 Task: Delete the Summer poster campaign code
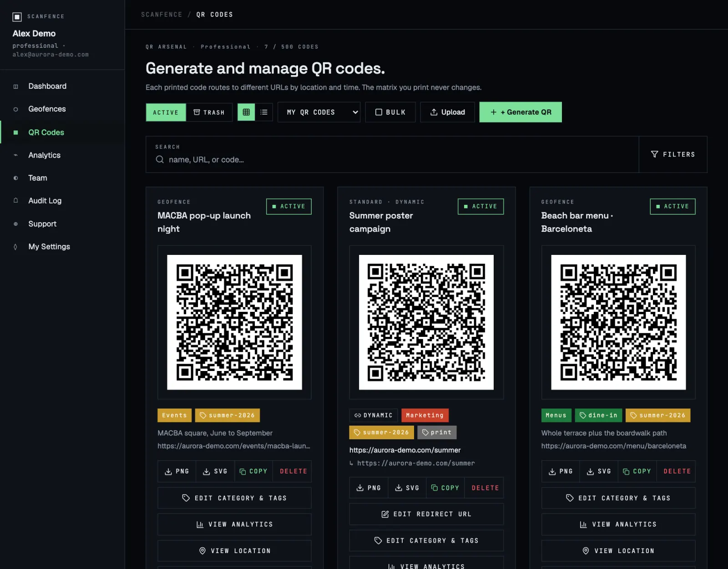484,488
